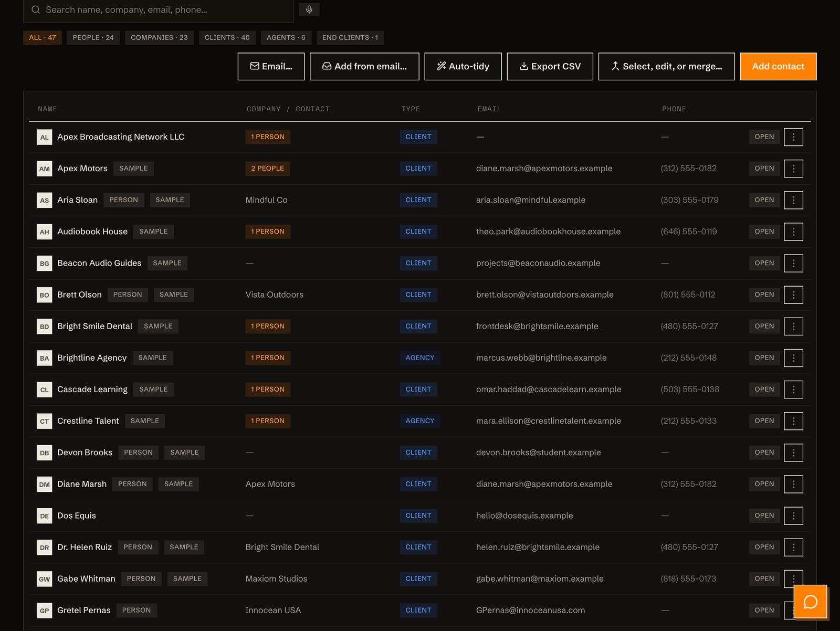Click email hello@dosequis.example
Viewport: 840px width, 631px height.
[524, 516]
